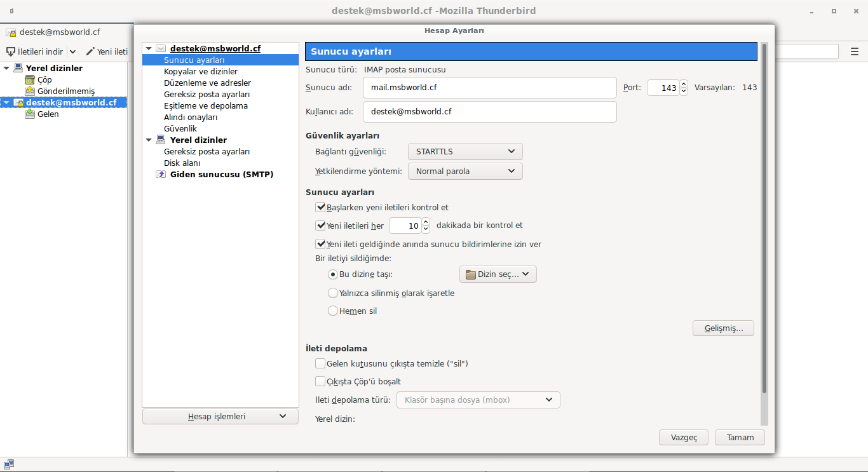The width and height of the screenshot is (868, 472).
Task: Increase the Port number with up arrow
Action: (684, 84)
